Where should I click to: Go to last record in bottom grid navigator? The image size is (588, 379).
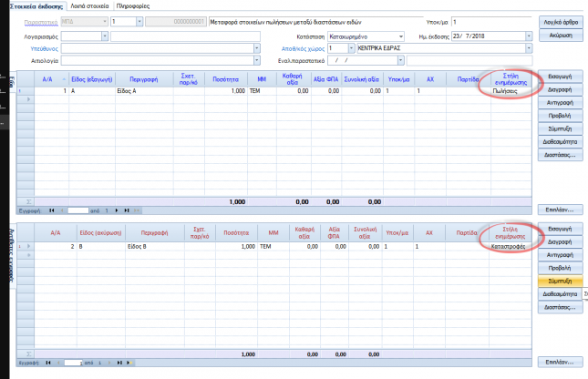(x=119, y=363)
